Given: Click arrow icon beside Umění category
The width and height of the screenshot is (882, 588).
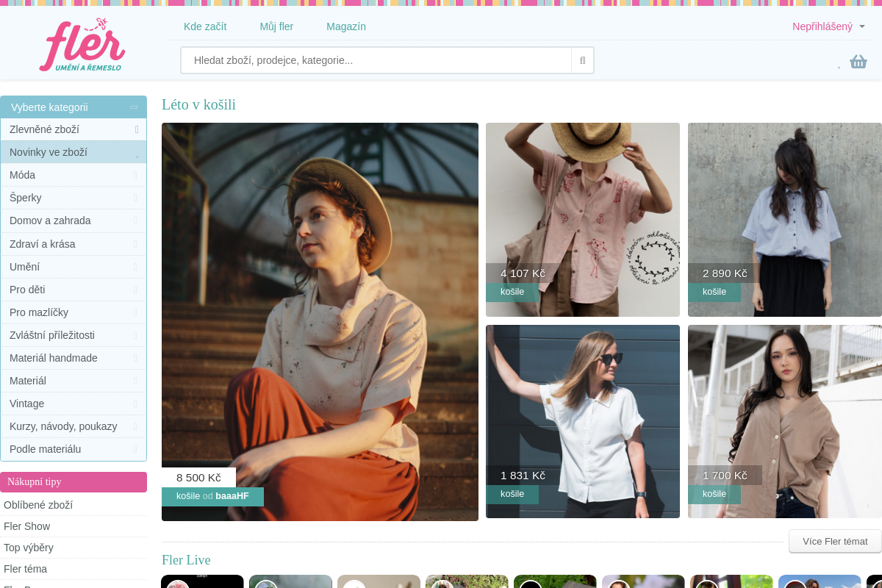Looking at the screenshot, I should 135,267.
